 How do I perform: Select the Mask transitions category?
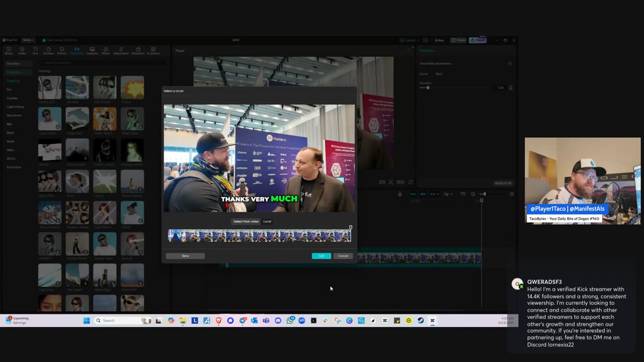(11, 141)
